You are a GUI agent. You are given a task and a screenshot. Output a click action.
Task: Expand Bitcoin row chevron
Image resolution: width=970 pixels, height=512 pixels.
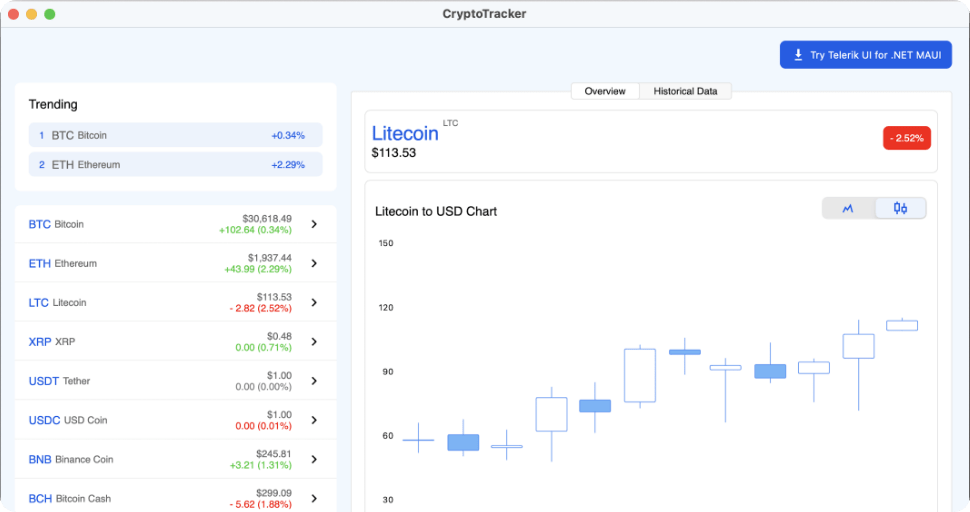314,224
